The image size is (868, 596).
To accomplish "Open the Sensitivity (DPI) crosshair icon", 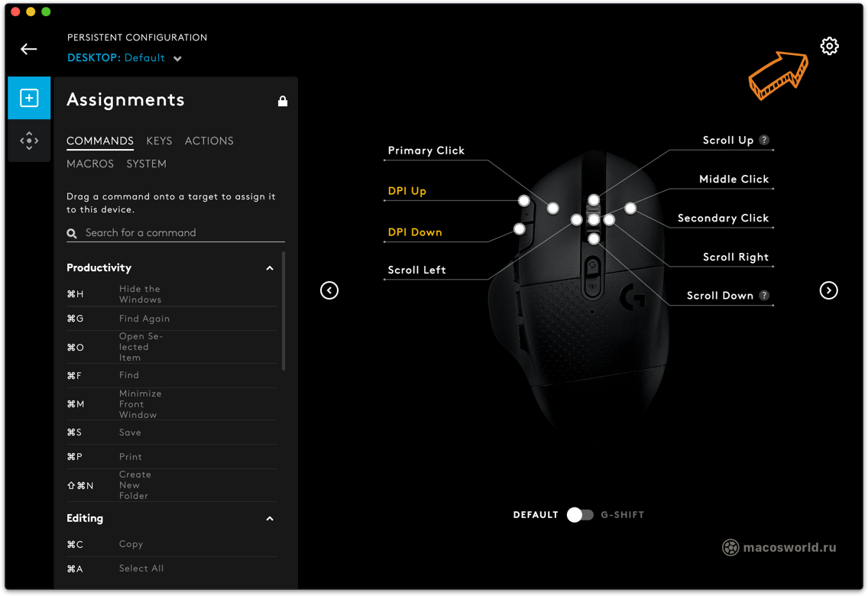I will click(x=29, y=141).
